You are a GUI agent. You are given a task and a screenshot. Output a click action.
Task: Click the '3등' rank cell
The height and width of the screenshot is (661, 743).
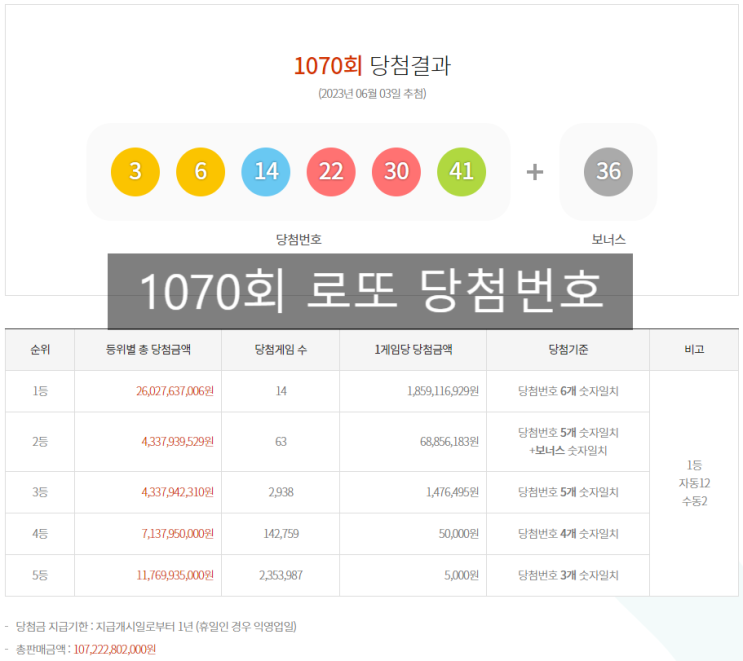(x=40, y=492)
